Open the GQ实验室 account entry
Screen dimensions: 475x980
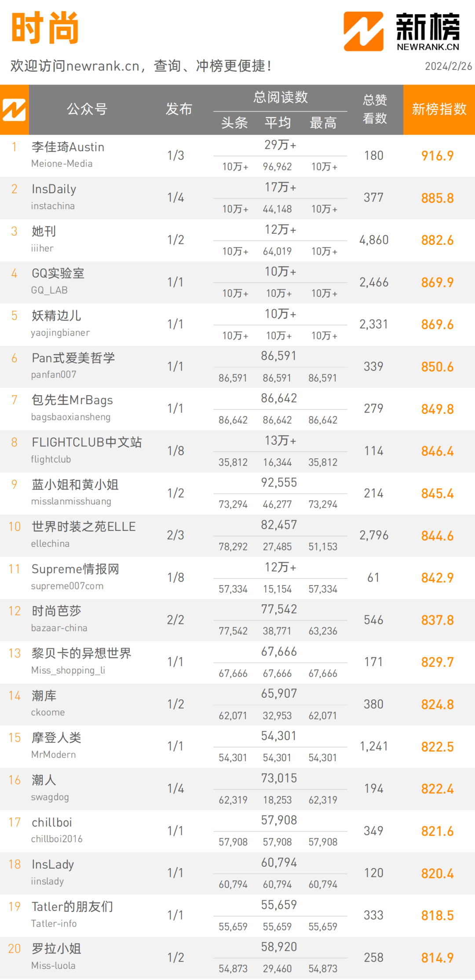pos(58,273)
